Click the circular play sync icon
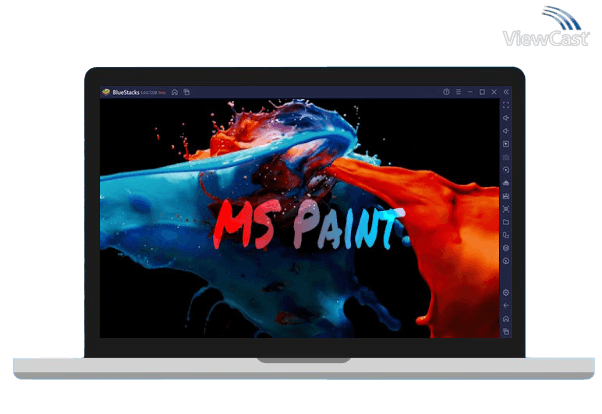 [x=506, y=170]
